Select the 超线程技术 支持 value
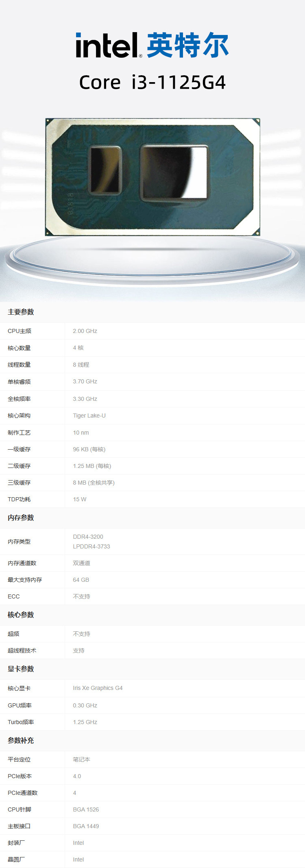305x868 pixels. pos(78,650)
